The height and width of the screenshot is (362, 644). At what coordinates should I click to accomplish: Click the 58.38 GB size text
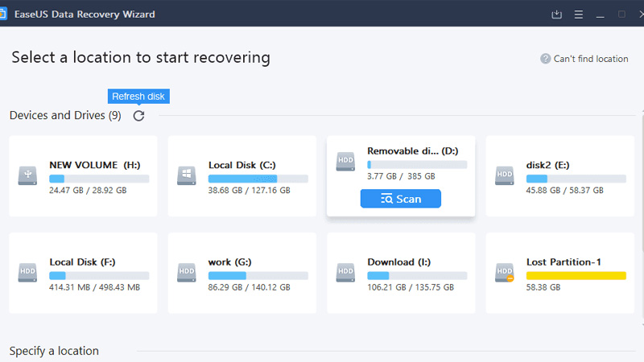543,287
